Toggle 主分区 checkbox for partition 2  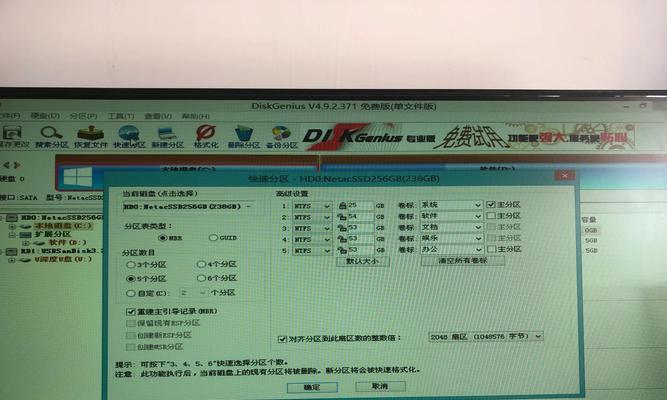[x=491, y=216]
